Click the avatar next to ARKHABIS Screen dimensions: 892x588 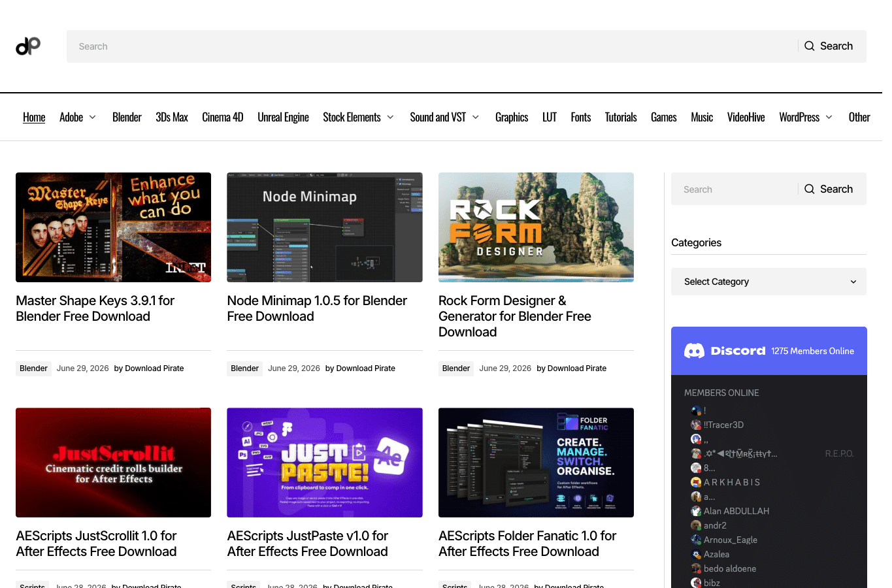pos(696,482)
